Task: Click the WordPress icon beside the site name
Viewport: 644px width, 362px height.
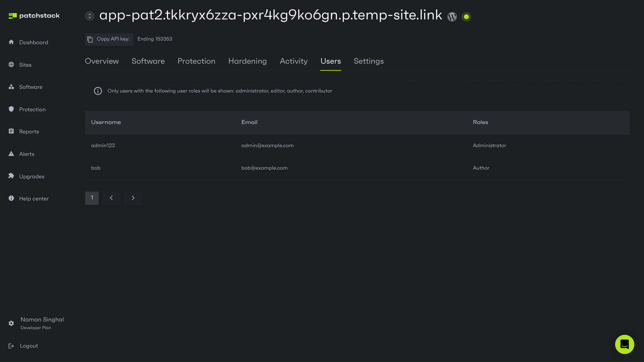Action: (x=452, y=16)
